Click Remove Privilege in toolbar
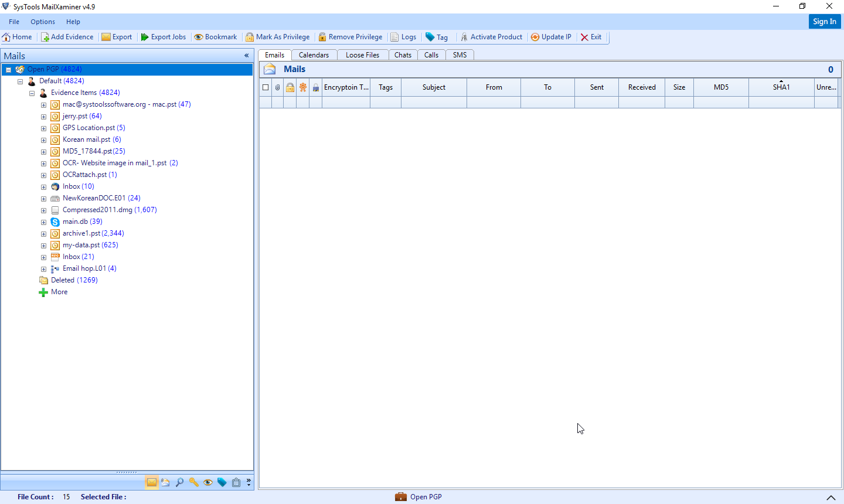 (350, 37)
